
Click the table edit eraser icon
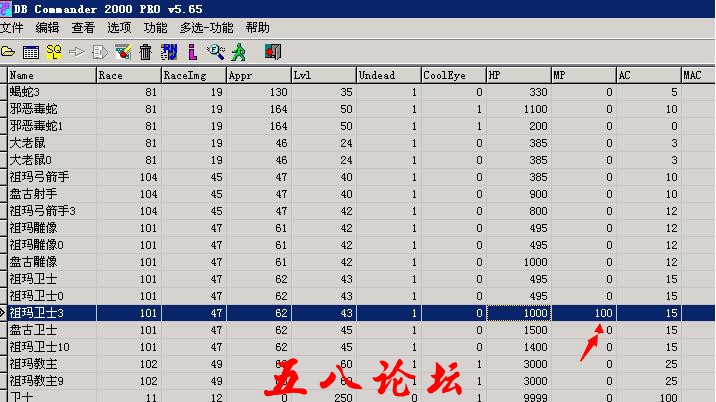coord(123,50)
